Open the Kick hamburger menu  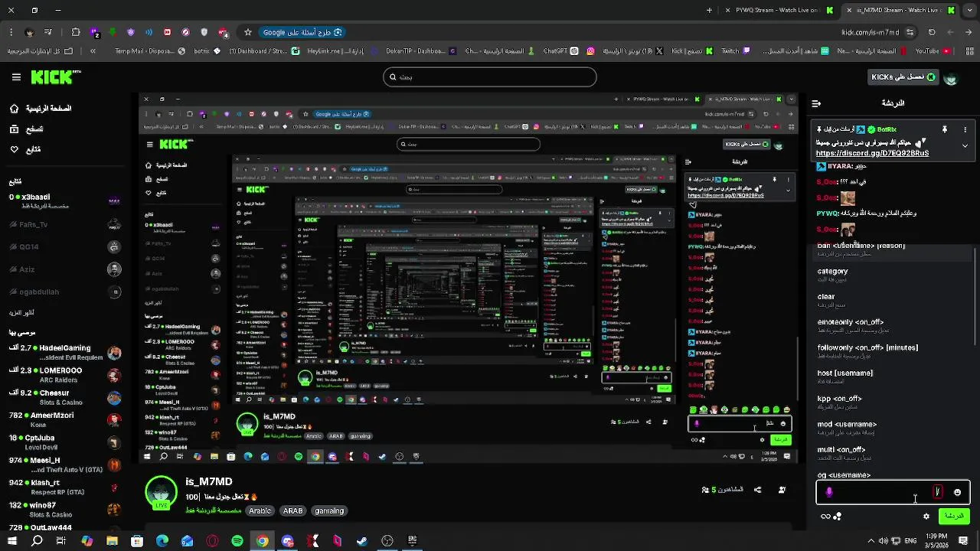click(x=16, y=77)
